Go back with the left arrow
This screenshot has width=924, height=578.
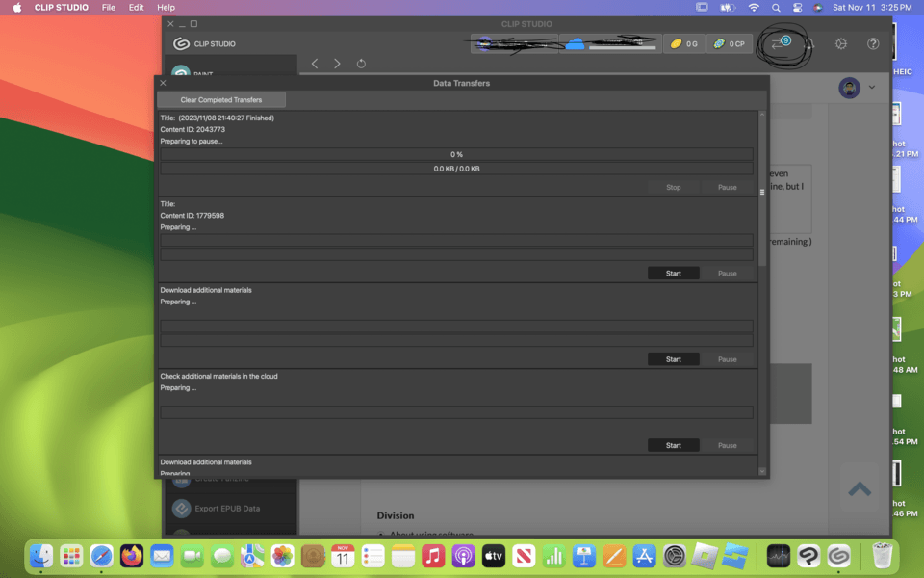click(315, 64)
